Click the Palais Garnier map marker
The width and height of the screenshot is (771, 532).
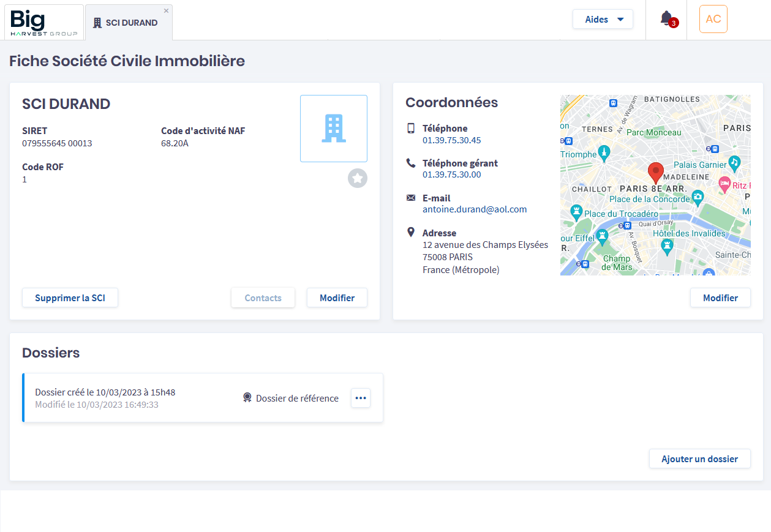735,162
